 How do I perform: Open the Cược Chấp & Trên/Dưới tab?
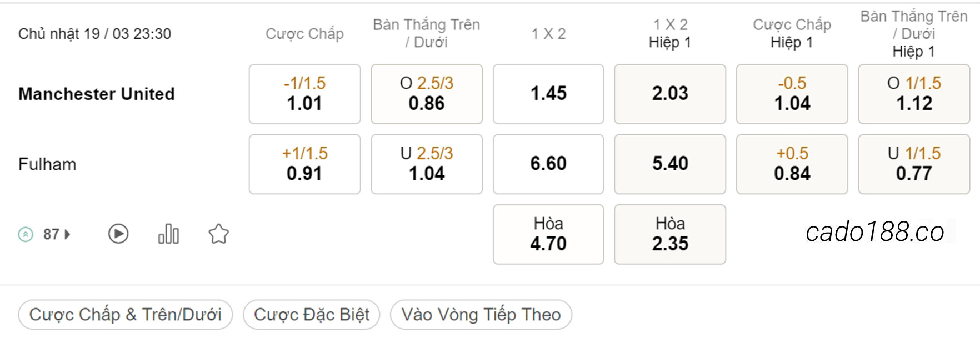pyautogui.click(x=125, y=315)
